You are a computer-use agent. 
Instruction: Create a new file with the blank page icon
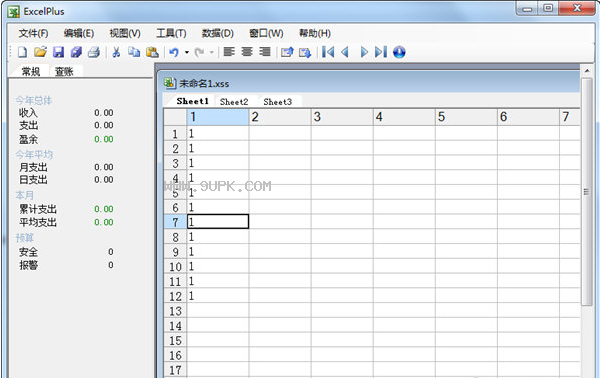click(x=22, y=52)
